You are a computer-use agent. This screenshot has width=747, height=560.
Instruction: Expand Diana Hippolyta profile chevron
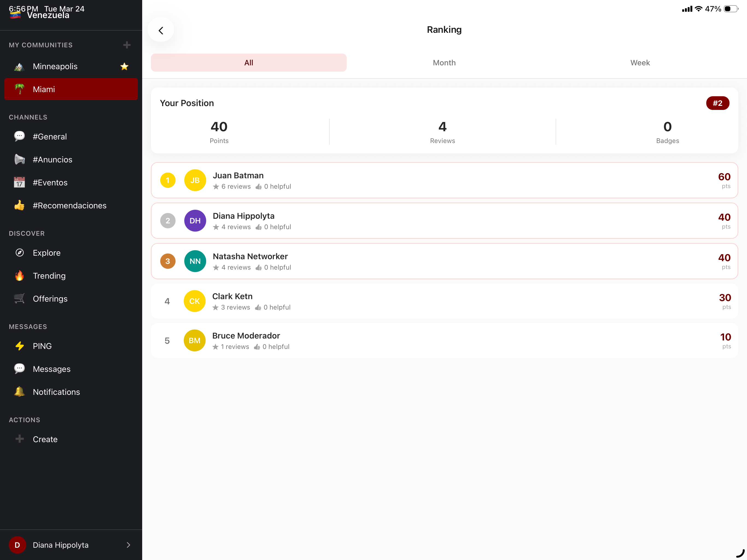(128, 545)
